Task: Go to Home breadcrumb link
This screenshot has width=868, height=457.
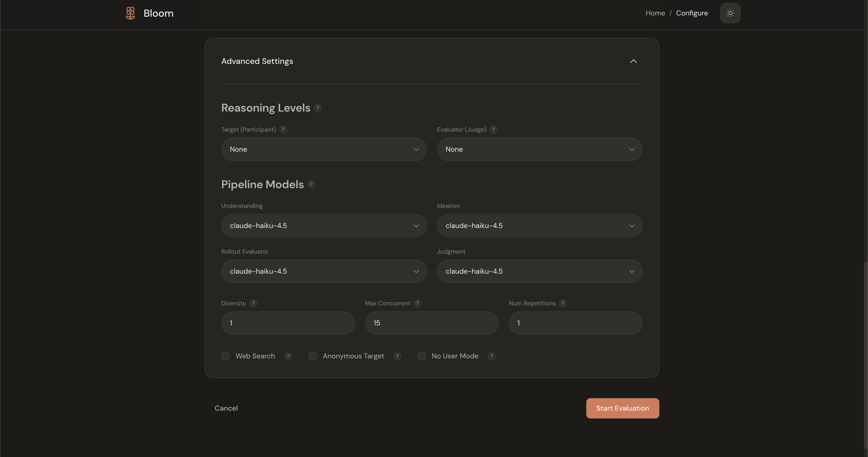Action: click(x=655, y=13)
